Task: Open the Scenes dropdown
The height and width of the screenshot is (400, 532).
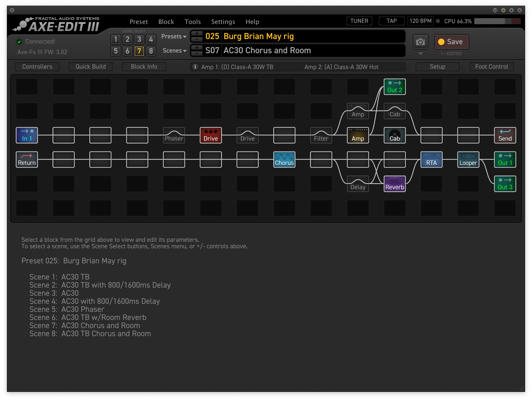Action: tap(175, 51)
